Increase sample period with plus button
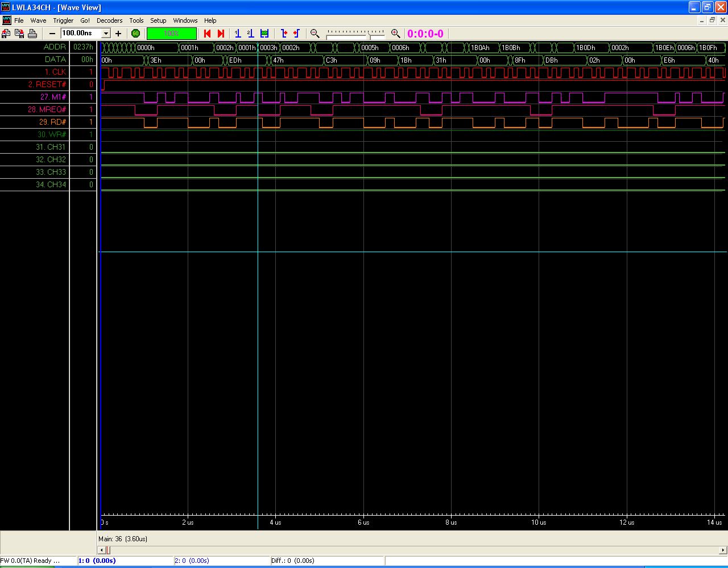The image size is (728, 568). point(118,34)
